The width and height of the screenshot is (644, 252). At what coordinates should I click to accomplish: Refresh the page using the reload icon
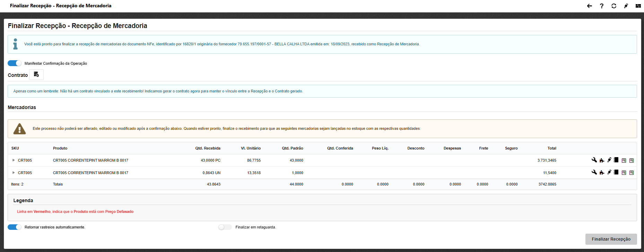point(614,6)
